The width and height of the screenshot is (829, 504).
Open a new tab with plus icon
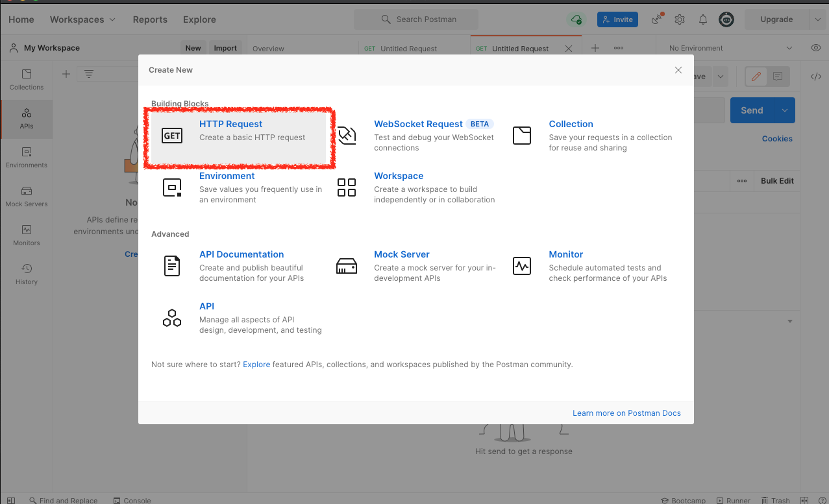click(595, 48)
